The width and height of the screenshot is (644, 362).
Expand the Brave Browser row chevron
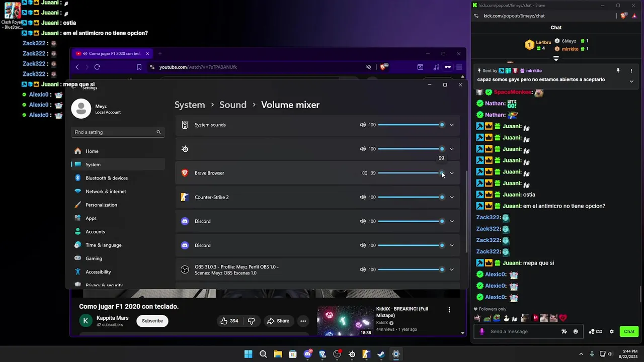451,173
